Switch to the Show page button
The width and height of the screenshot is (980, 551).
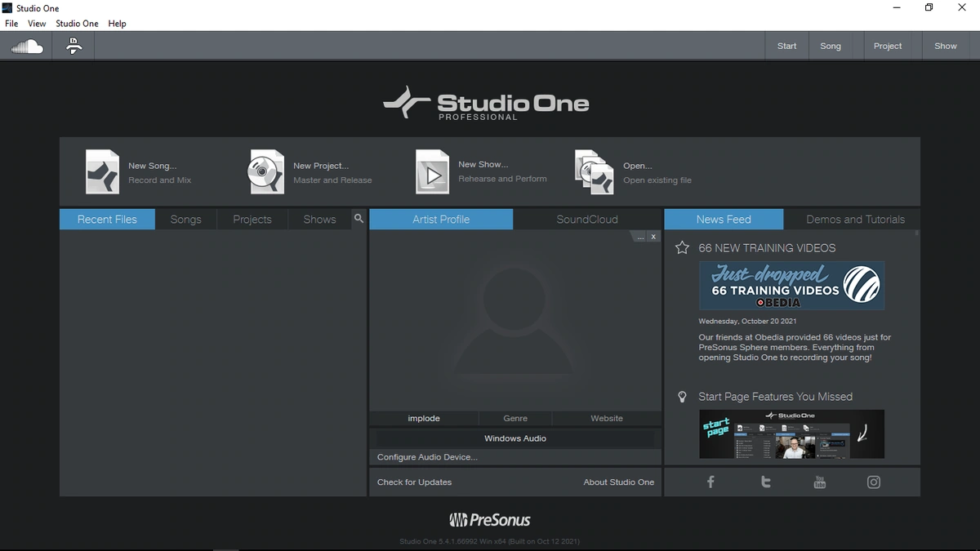pyautogui.click(x=946, y=46)
